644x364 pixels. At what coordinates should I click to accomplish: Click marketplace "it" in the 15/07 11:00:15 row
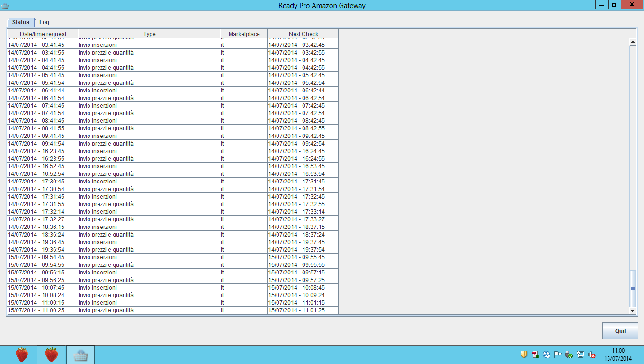click(x=244, y=303)
